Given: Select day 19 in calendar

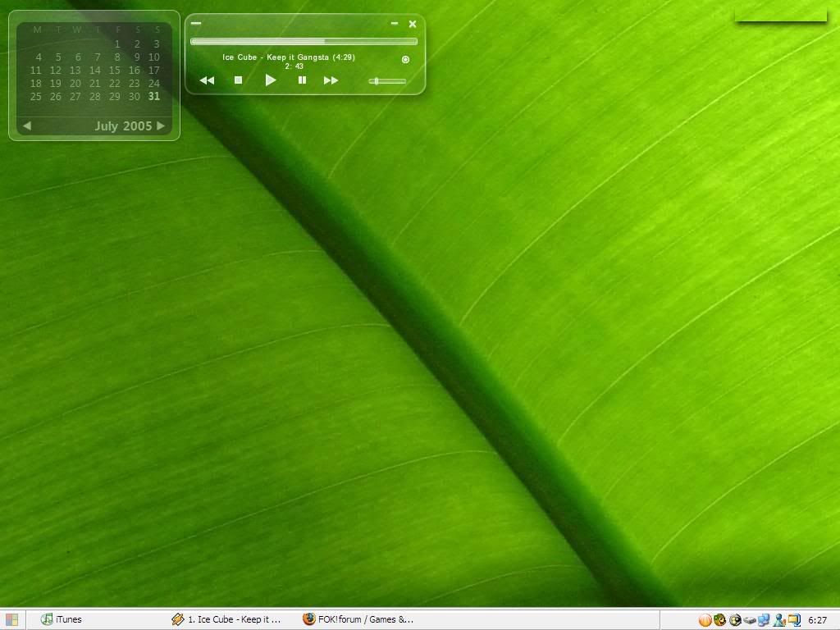Looking at the screenshot, I should pos(56,84).
